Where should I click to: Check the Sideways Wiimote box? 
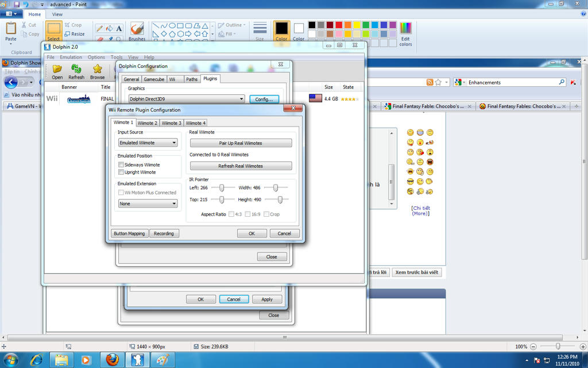(121, 164)
